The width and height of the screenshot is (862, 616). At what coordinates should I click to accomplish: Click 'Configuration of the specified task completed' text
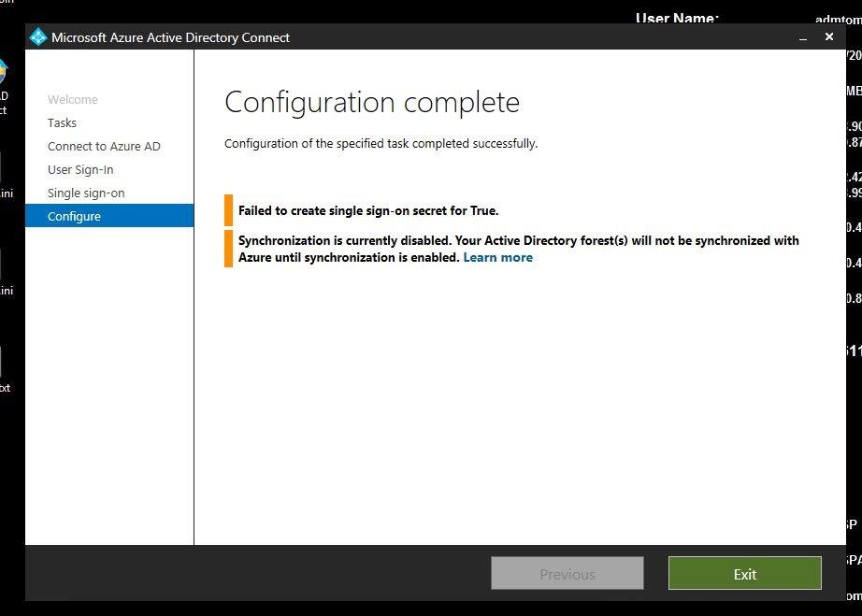381,143
